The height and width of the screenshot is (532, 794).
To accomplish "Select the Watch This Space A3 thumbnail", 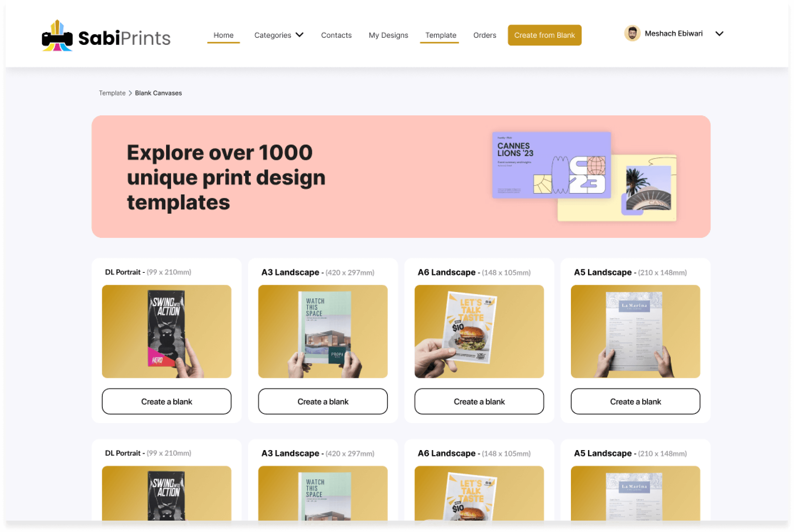I will coord(323,332).
